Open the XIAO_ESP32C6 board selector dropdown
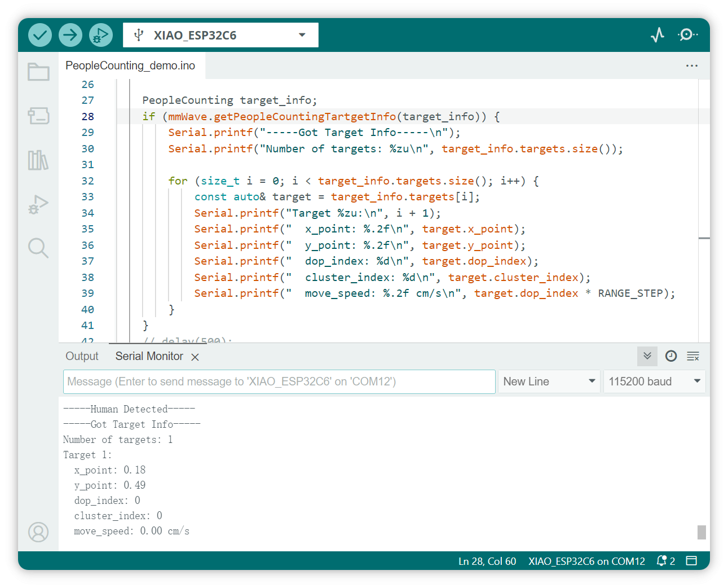728x588 pixels. pos(220,35)
